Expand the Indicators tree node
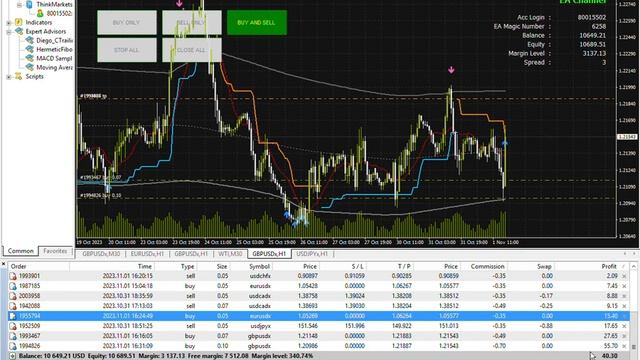 (x=9, y=22)
